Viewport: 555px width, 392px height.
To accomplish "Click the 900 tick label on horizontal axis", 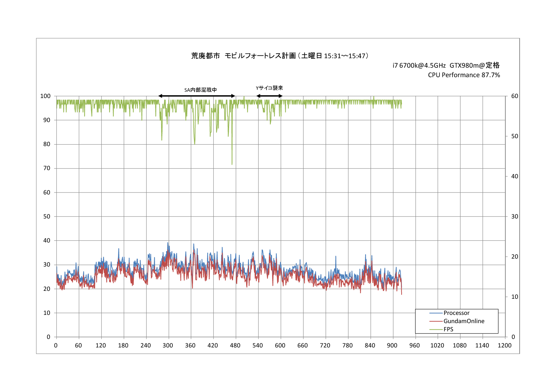I will [392, 346].
